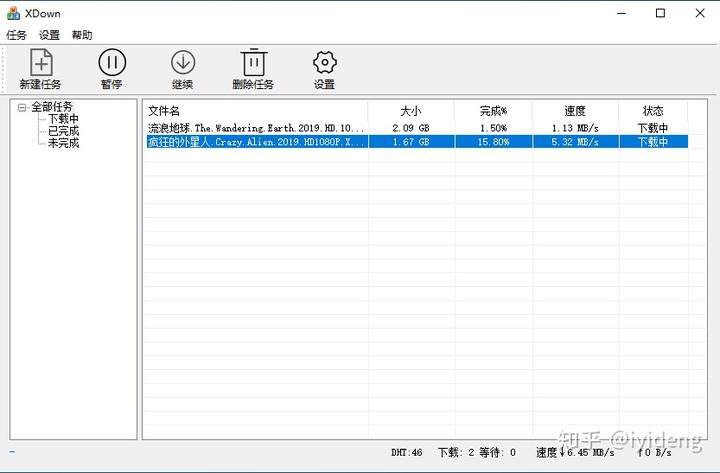The image size is (720, 473).
Task: Click the 2.09 GB size cell
Action: (411, 128)
